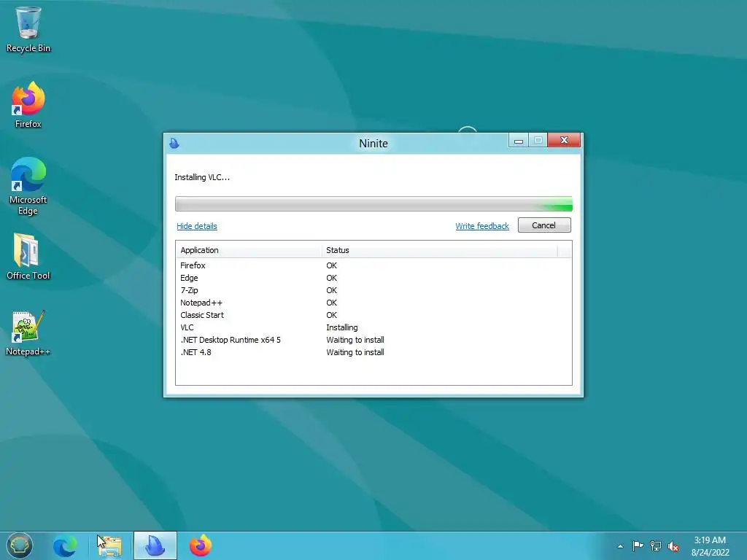Screen dimensions: 747x560
Task: Select the Firefox desktop shortcut
Action: click(x=28, y=105)
